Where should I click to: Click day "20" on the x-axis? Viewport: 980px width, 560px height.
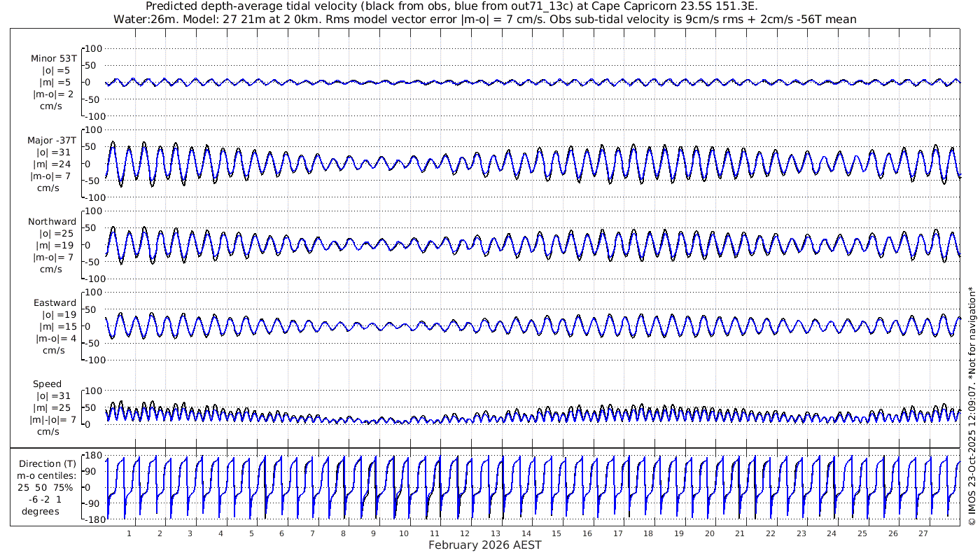pos(709,533)
